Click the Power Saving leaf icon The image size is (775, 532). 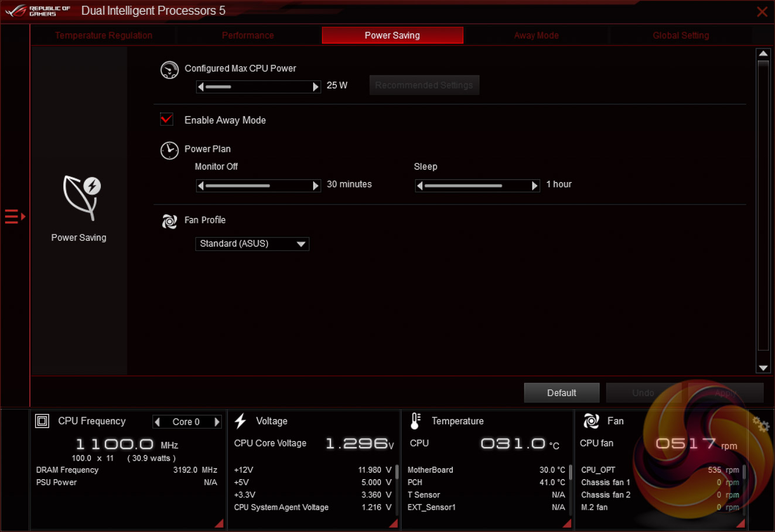tap(81, 197)
